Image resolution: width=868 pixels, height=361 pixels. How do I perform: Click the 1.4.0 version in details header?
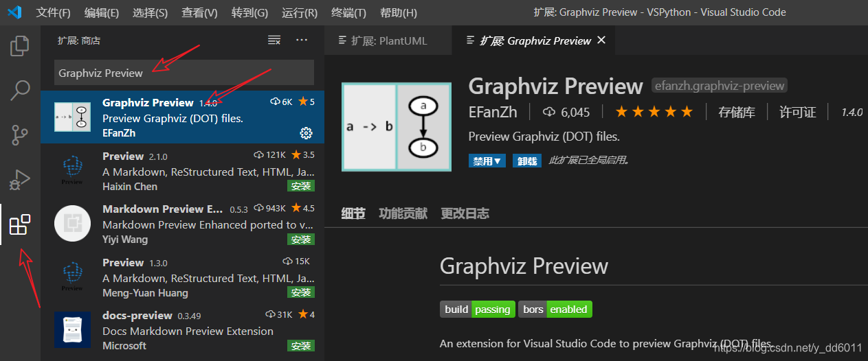(x=852, y=113)
